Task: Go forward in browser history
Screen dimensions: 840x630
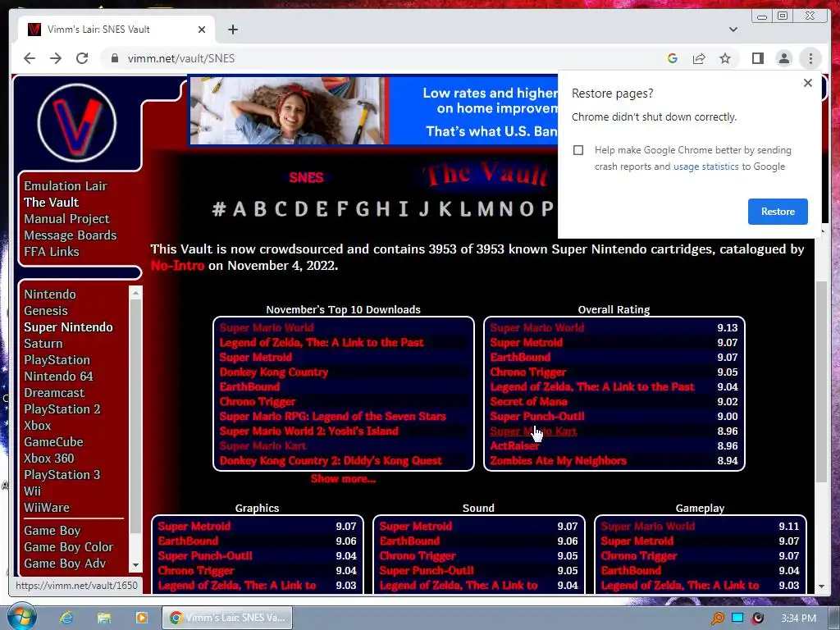Action: point(56,58)
